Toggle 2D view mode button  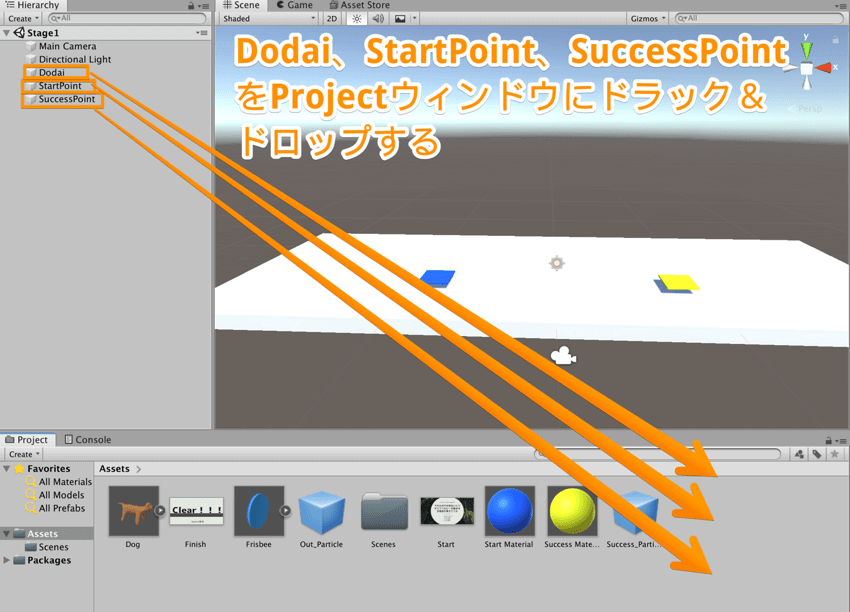click(332, 18)
